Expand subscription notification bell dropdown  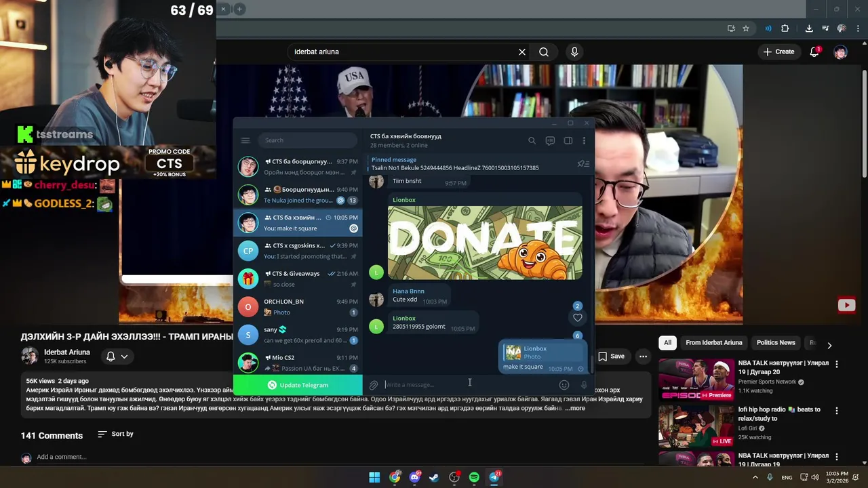[x=117, y=356]
